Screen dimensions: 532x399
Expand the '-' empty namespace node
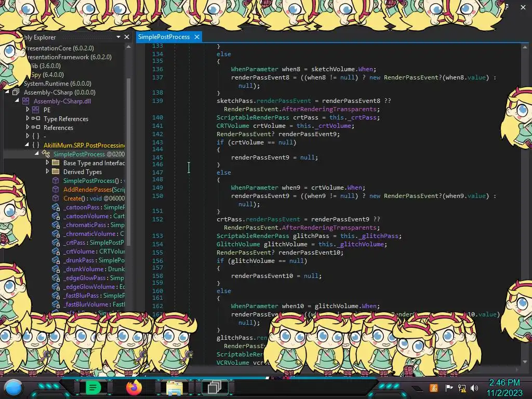tap(28, 136)
